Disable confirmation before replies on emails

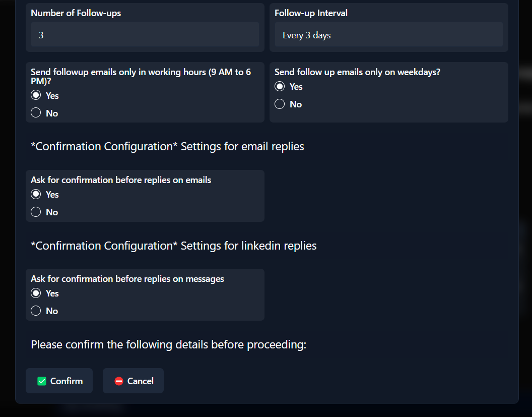point(36,212)
